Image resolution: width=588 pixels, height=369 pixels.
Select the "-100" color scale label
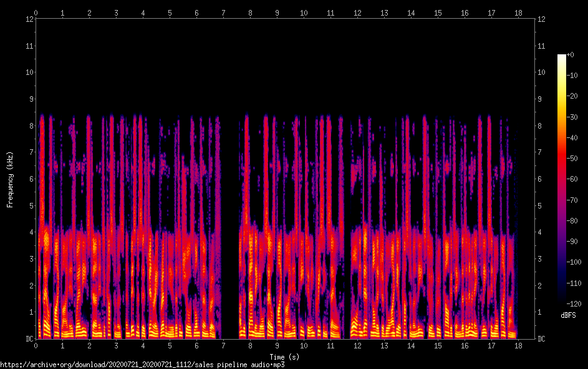tap(574, 262)
